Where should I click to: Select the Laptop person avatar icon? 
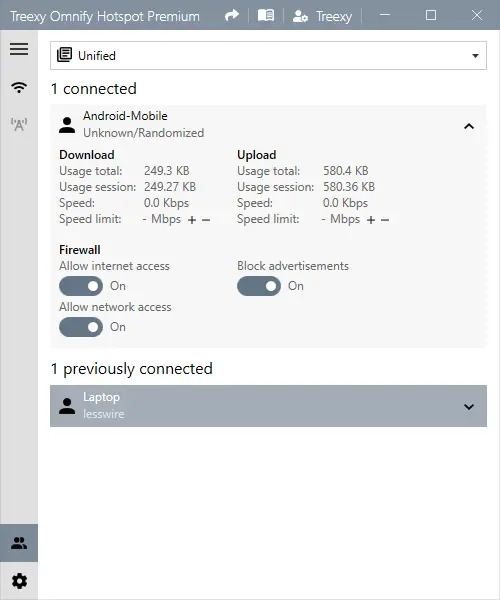[67, 406]
